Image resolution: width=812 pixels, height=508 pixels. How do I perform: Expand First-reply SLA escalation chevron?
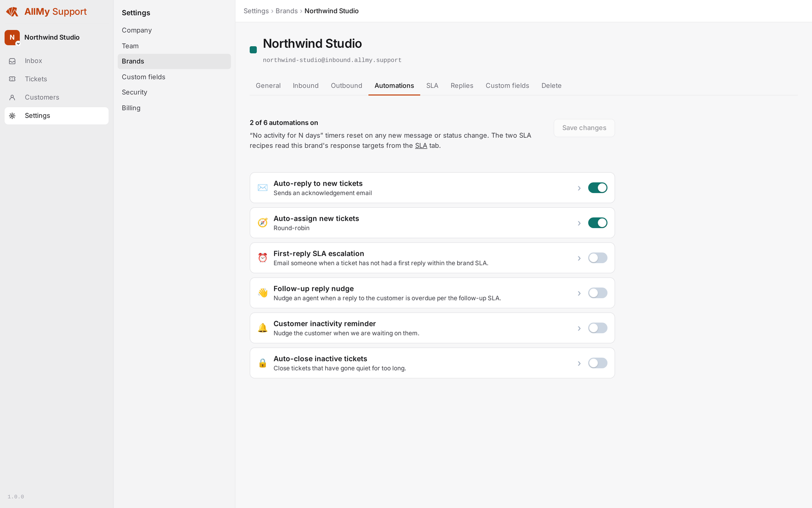point(579,259)
